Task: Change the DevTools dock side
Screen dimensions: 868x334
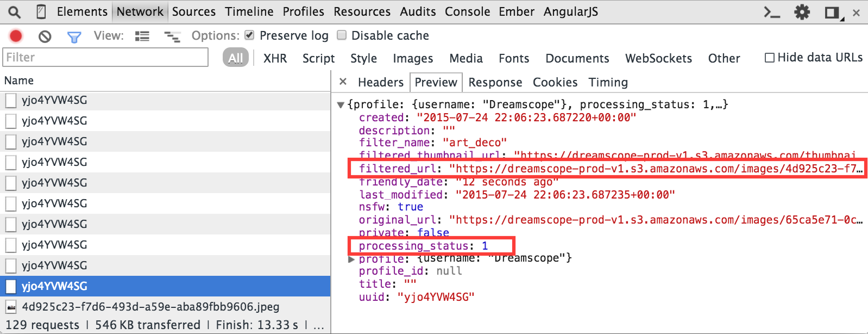Action: pos(832,13)
